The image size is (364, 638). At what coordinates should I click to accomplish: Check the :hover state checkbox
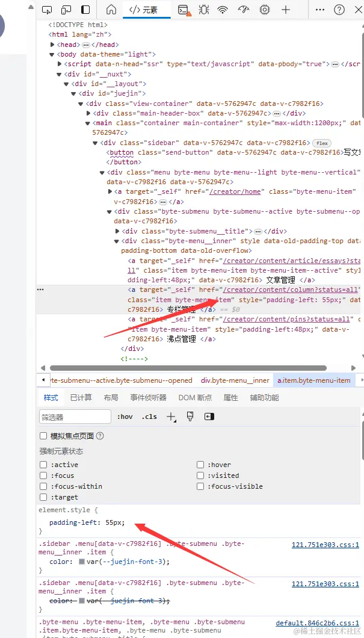coord(200,465)
